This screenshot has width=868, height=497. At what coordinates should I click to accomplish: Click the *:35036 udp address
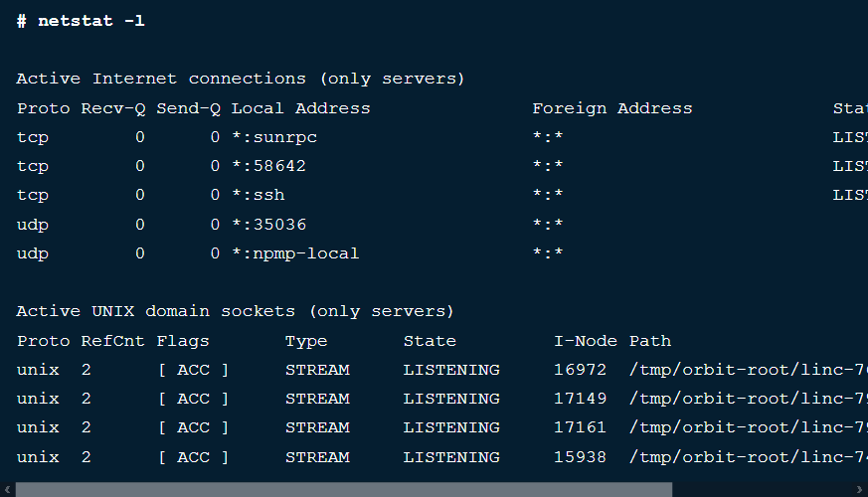pyautogui.click(x=268, y=225)
